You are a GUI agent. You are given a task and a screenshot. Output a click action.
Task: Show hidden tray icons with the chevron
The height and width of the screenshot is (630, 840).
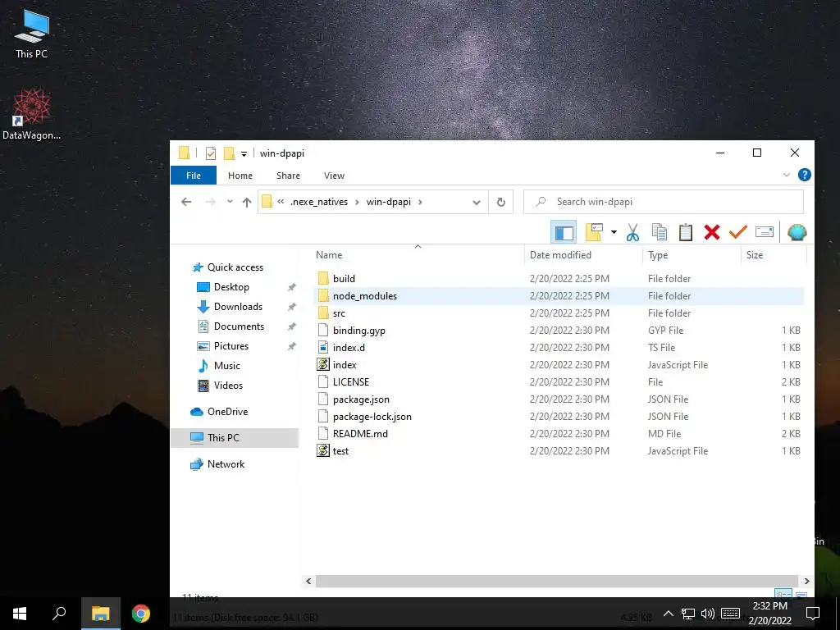pos(668,614)
